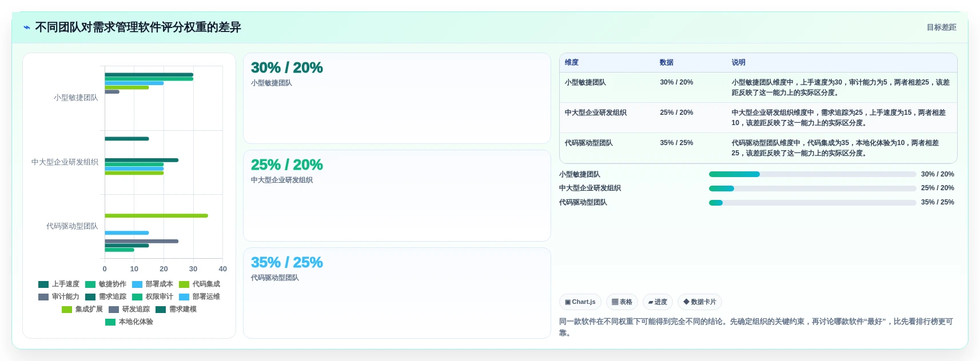This screenshot has height=361, width=980.
Task: Click the 25% / 20% cell in the table
Action: pos(676,113)
